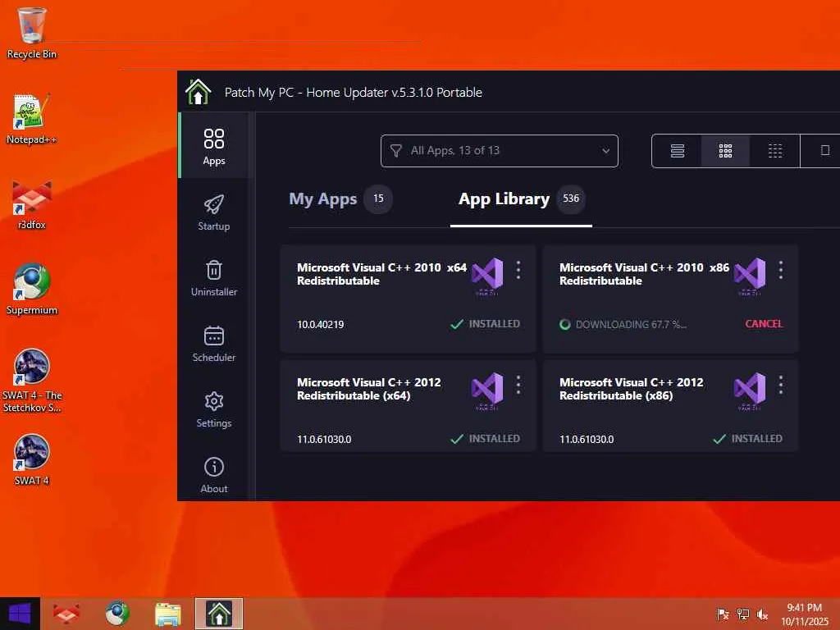Click Patch My PC taskbar button
Image resolution: width=840 pixels, height=630 pixels.
click(219, 614)
